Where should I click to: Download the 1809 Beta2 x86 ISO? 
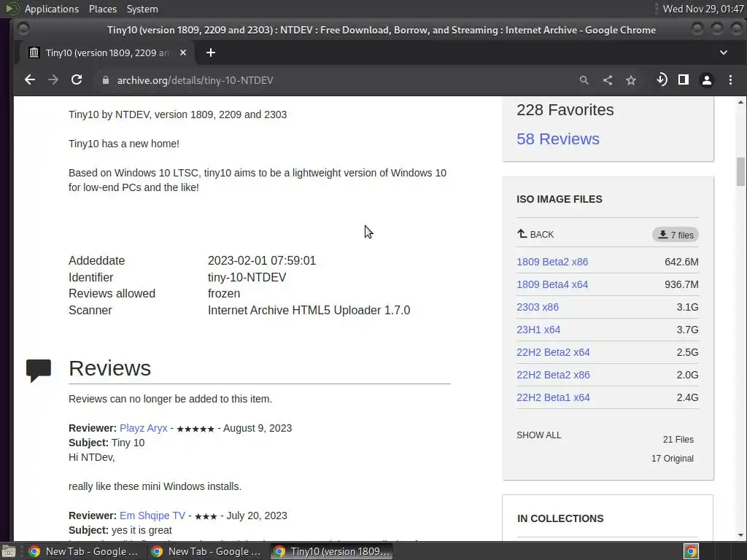point(552,262)
